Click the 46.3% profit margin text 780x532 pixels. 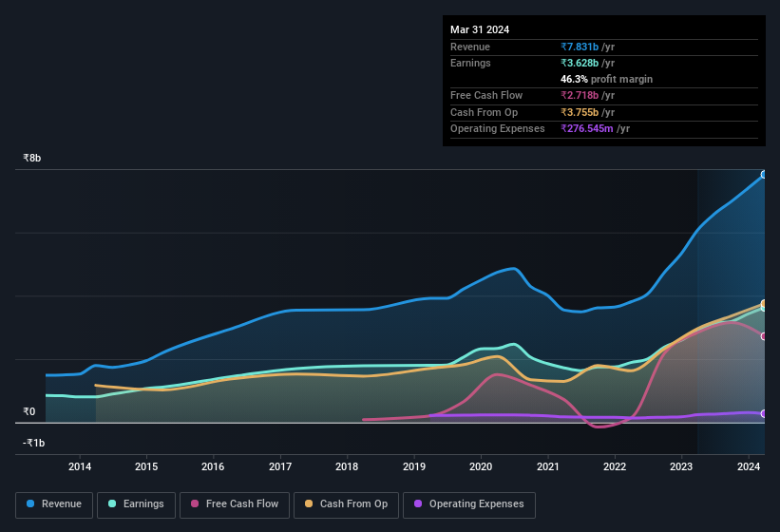606,79
